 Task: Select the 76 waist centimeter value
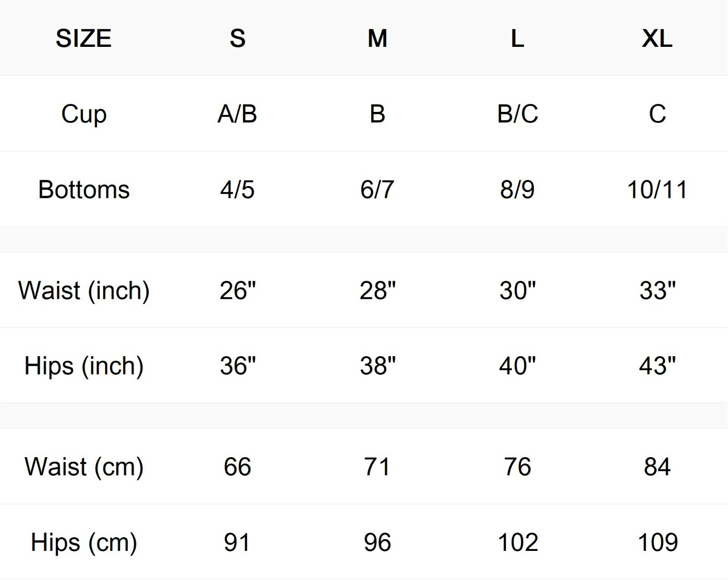pos(517,467)
